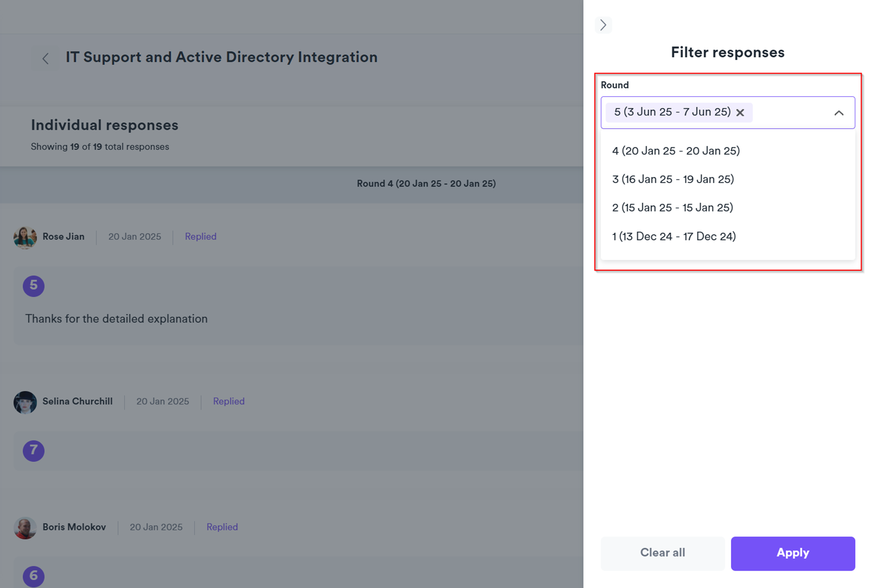Collapse the filter panel with the right chevron

click(x=603, y=25)
